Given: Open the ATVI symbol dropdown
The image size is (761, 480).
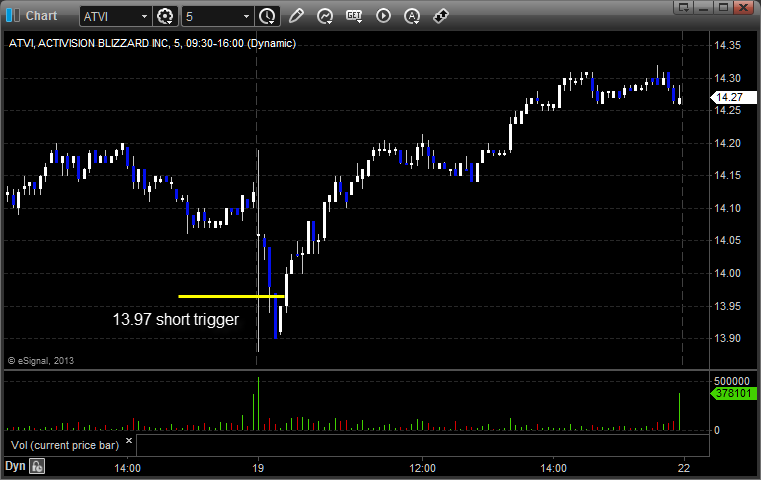Looking at the screenshot, I should 144,17.
